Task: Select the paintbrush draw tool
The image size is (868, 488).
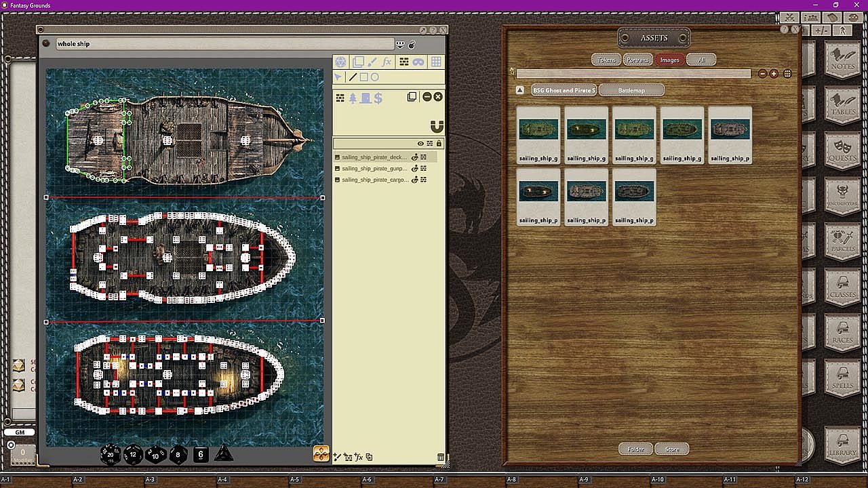Action: (372, 62)
